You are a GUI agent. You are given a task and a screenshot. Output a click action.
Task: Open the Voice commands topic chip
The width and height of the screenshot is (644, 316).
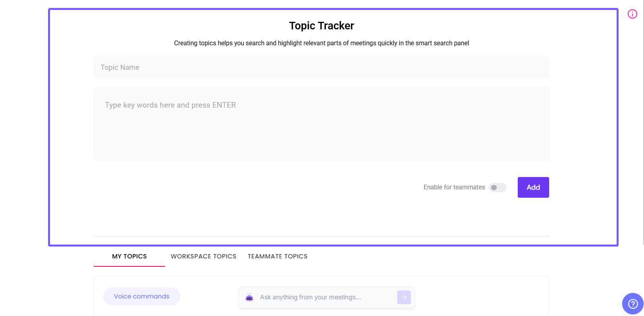coord(141,297)
